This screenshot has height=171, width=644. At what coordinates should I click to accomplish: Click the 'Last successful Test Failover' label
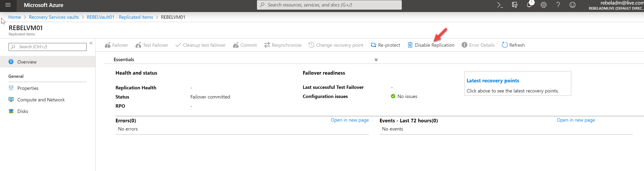click(333, 87)
